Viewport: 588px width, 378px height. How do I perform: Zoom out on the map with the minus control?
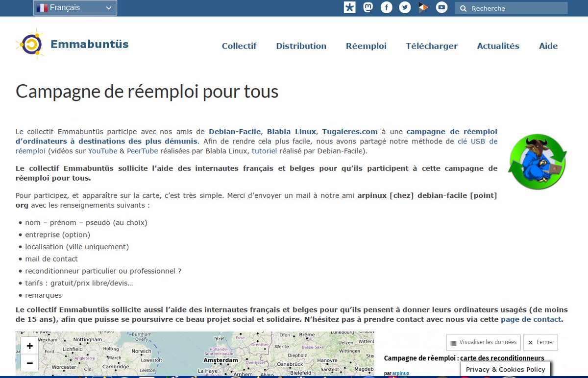click(29, 363)
